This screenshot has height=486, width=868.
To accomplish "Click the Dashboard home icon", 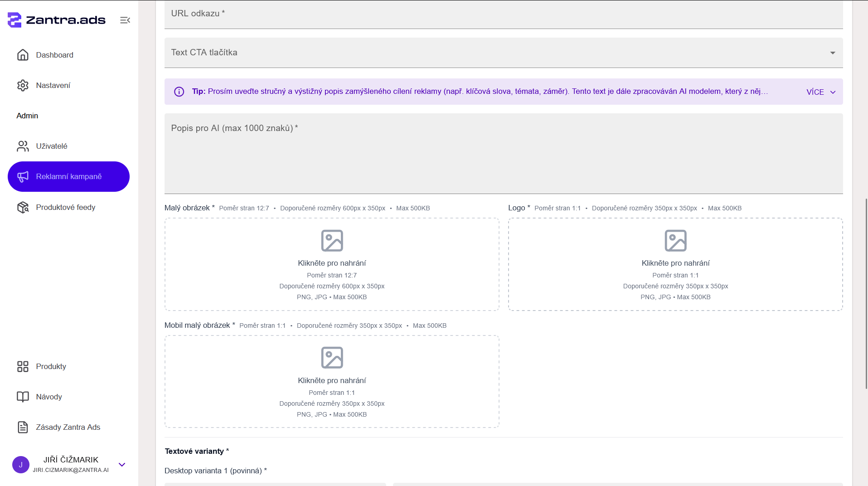I will (23, 55).
